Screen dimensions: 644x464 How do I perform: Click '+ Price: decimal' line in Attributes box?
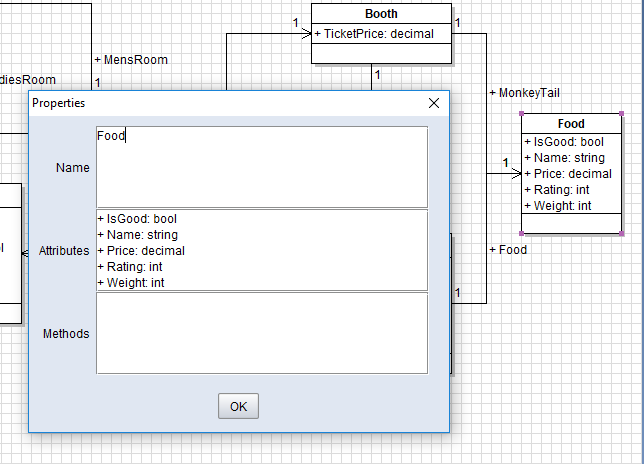click(x=141, y=251)
